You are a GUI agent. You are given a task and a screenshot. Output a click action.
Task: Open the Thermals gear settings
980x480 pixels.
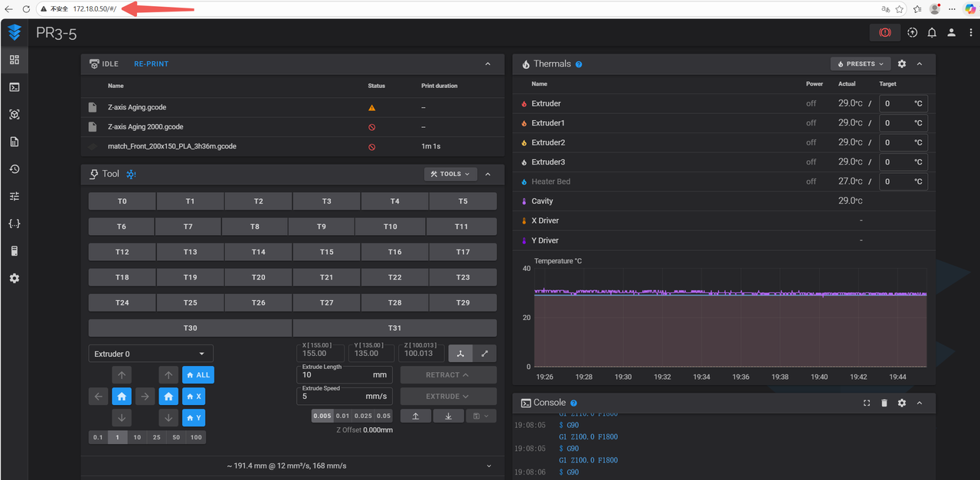902,64
